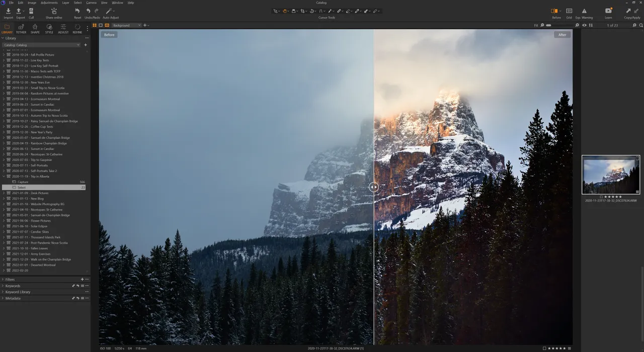
Task: Open the Background layer dropdown
Action: (x=126, y=25)
